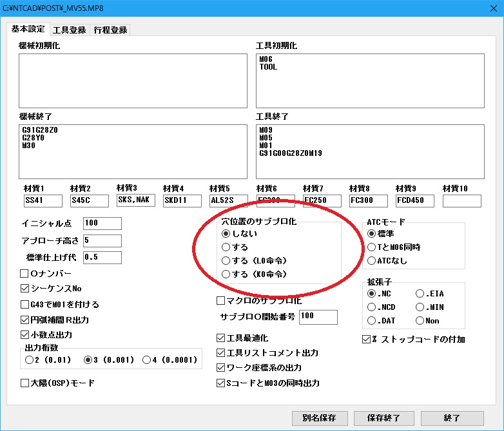Click inside the 機械初期化 text area

pos(133,81)
